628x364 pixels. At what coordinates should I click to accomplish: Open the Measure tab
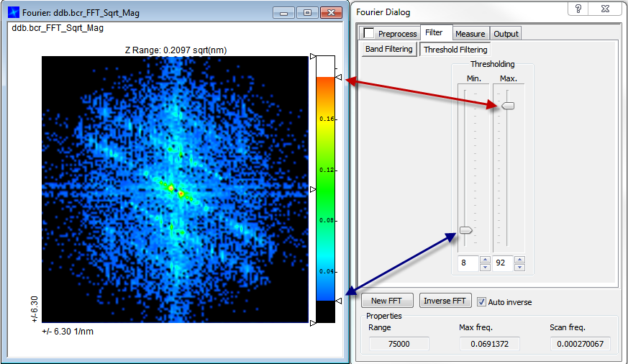tap(470, 34)
